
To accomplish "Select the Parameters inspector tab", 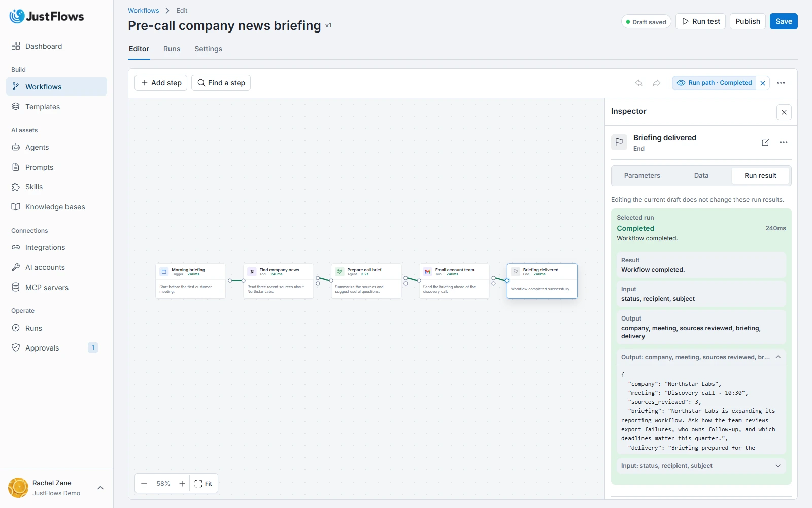I will point(642,176).
